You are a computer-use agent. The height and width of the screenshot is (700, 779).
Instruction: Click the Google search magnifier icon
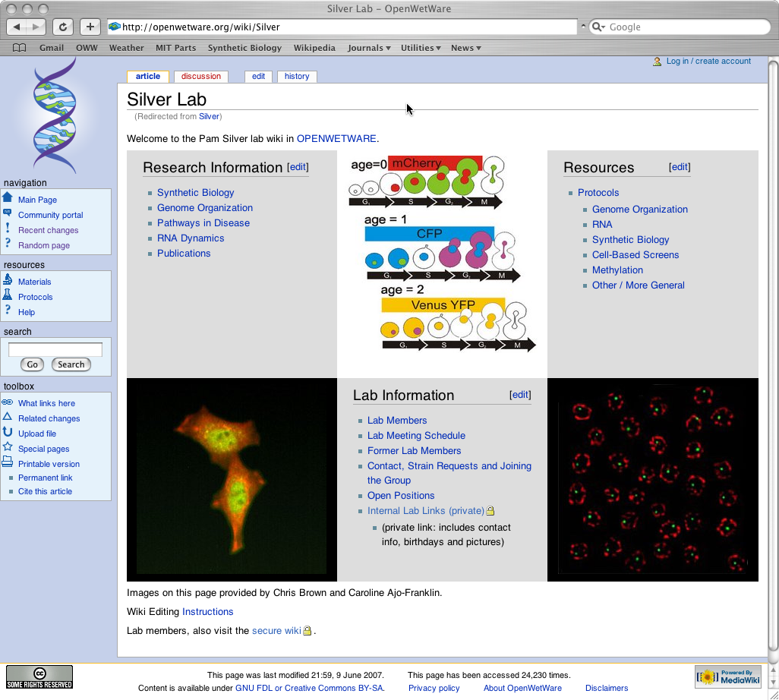click(x=598, y=27)
